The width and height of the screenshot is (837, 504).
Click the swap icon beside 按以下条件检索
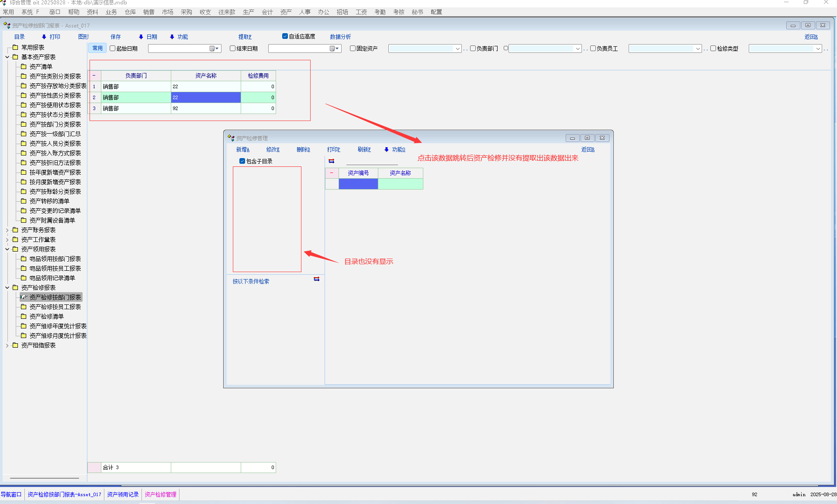coord(316,279)
